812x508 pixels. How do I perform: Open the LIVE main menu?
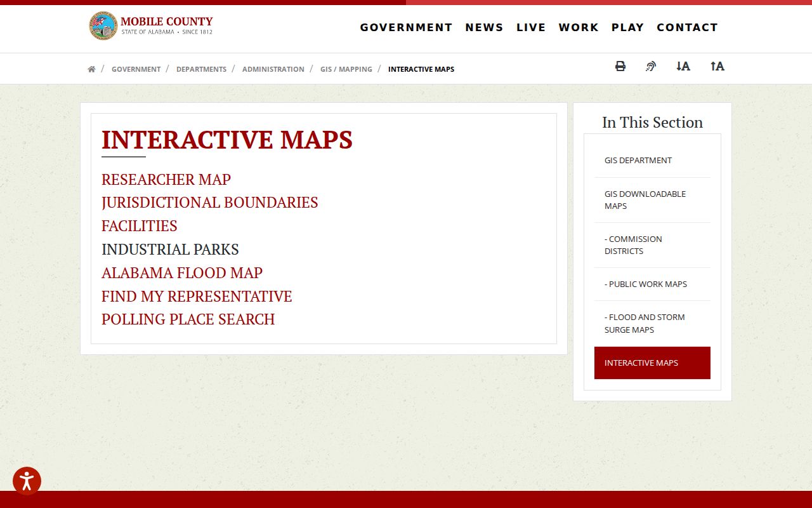(531, 27)
